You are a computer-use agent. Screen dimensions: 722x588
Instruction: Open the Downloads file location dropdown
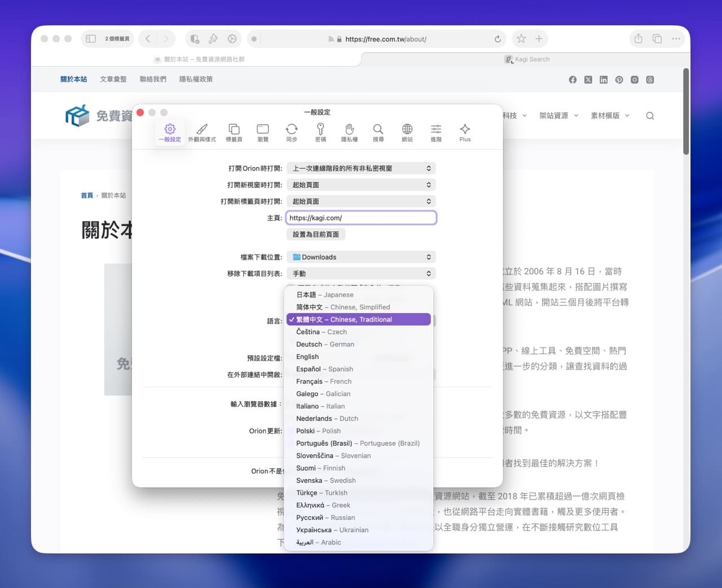(x=361, y=257)
